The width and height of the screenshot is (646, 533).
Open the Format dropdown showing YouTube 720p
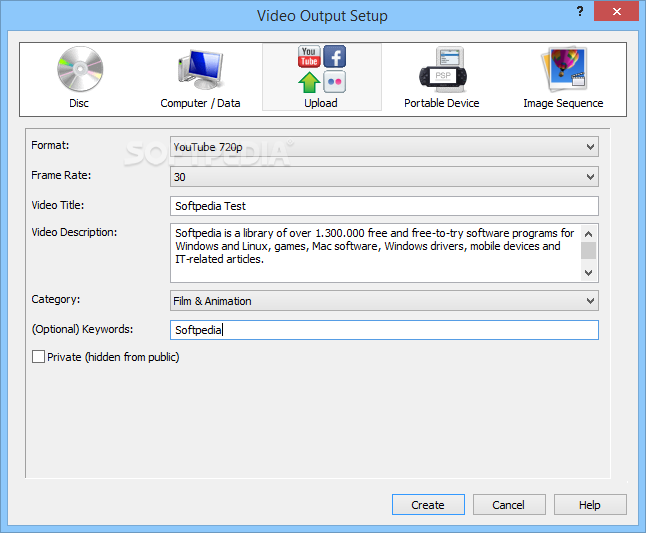tap(384, 147)
